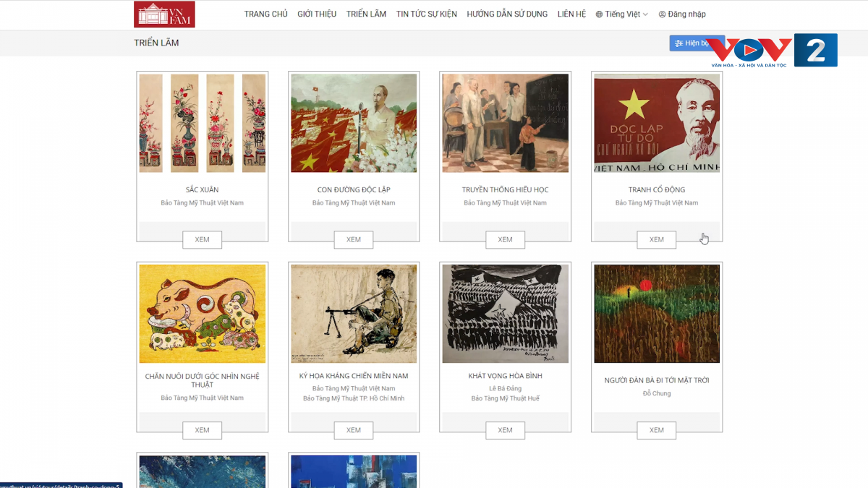Click XEM button on the CHĂN NUÔI card
The image size is (868, 488).
[203, 430]
